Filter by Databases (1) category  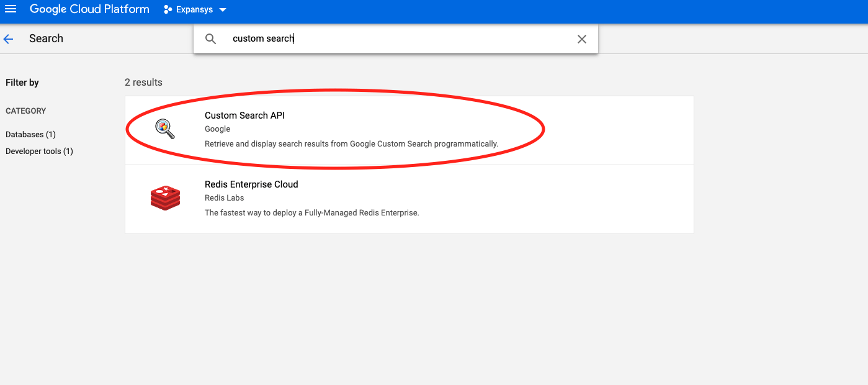pos(30,134)
